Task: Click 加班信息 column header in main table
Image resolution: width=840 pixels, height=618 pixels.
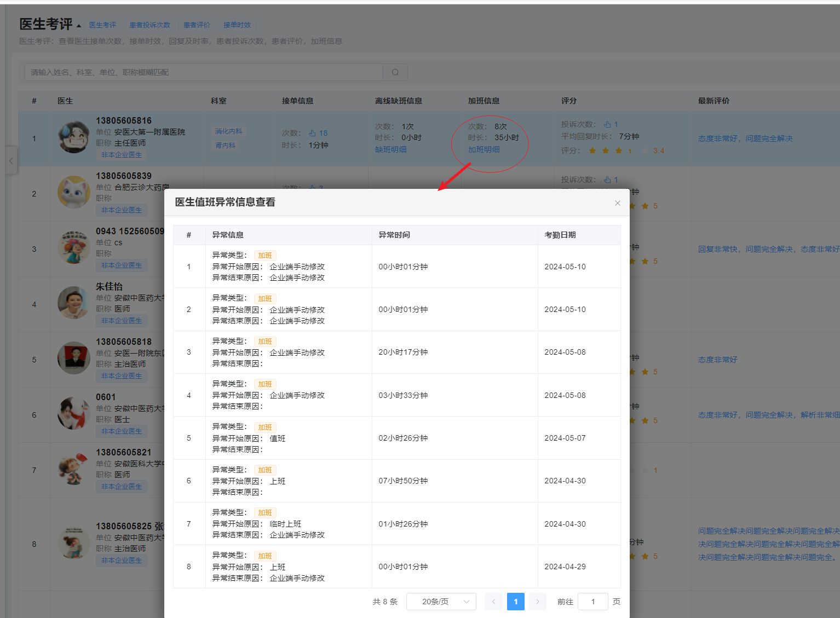Action: (484, 101)
